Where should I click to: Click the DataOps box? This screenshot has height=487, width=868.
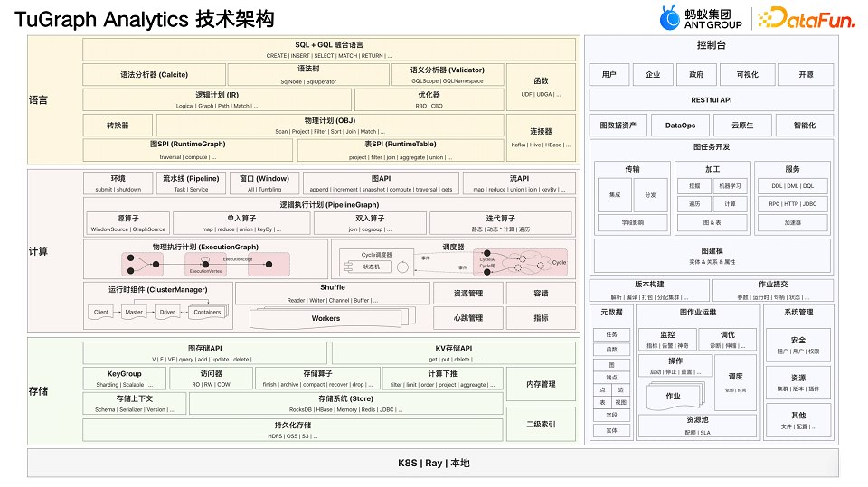680,126
